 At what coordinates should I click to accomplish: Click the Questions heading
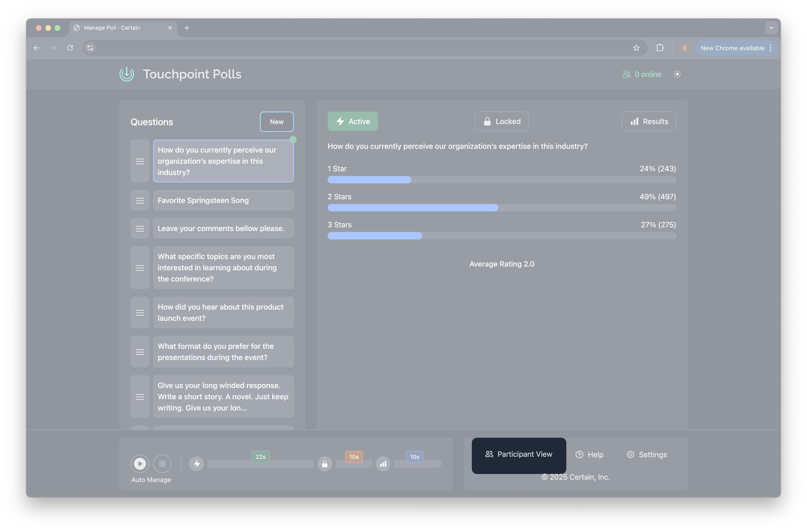tap(152, 122)
